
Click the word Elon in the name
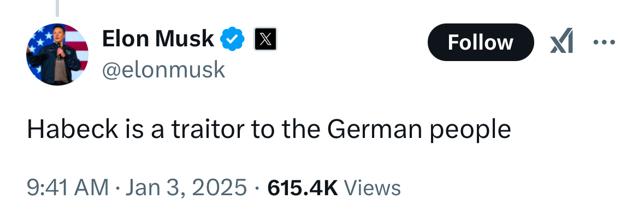pyautogui.click(x=125, y=39)
